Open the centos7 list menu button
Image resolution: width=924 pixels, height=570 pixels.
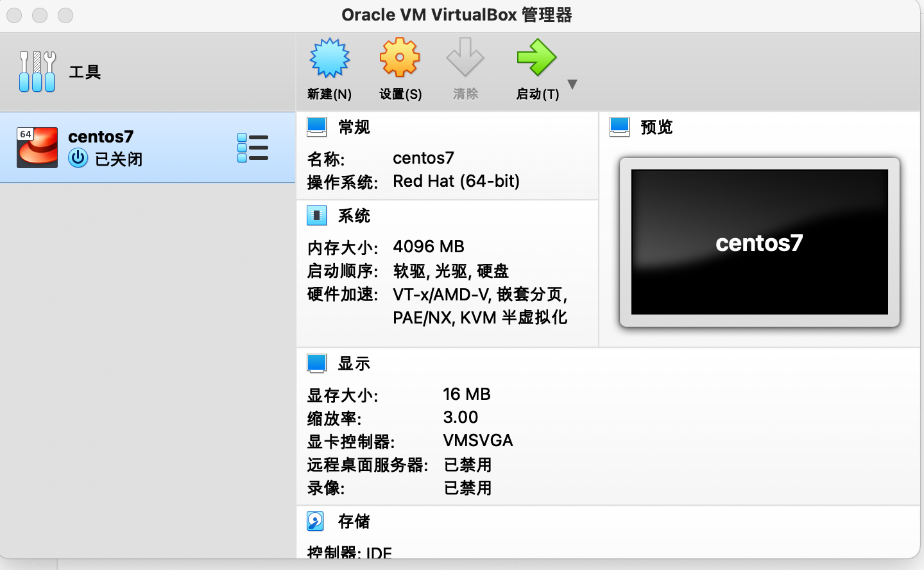click(x=253, y=147)
